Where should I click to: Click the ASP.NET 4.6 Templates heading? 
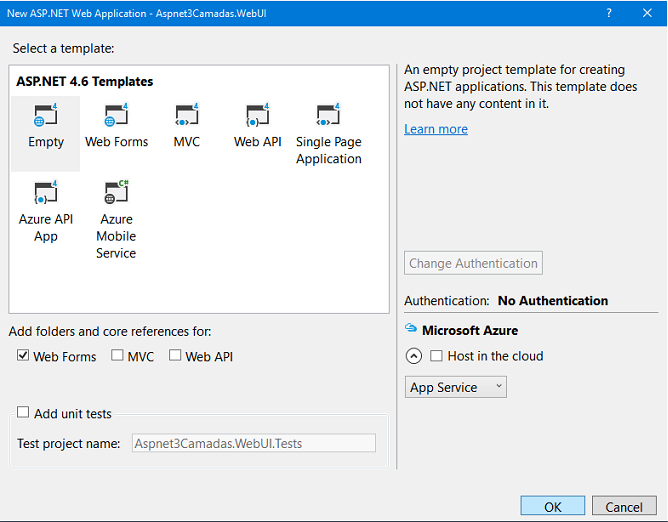point(84,81)
